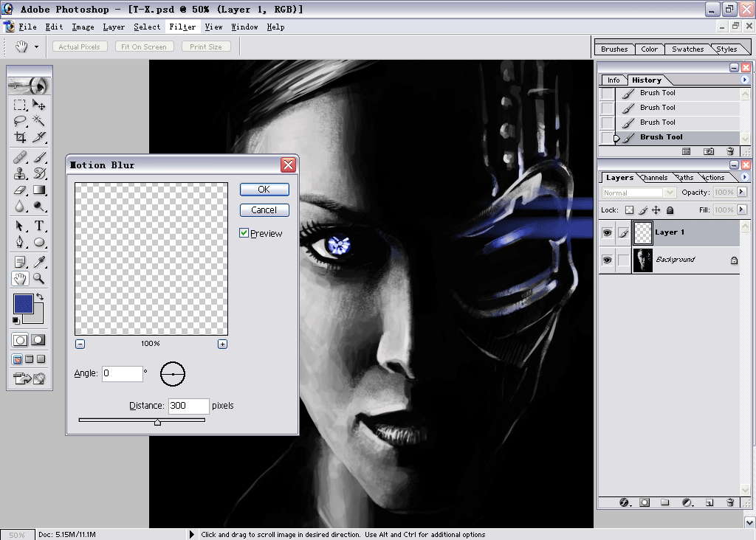Swap foreground and background colors
The height and width of the screenshot is (540, 756).
(40, 297)
